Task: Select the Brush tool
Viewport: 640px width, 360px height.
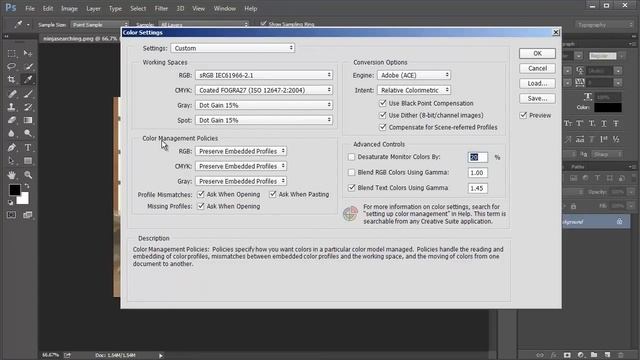Action: tap(28, 94)
